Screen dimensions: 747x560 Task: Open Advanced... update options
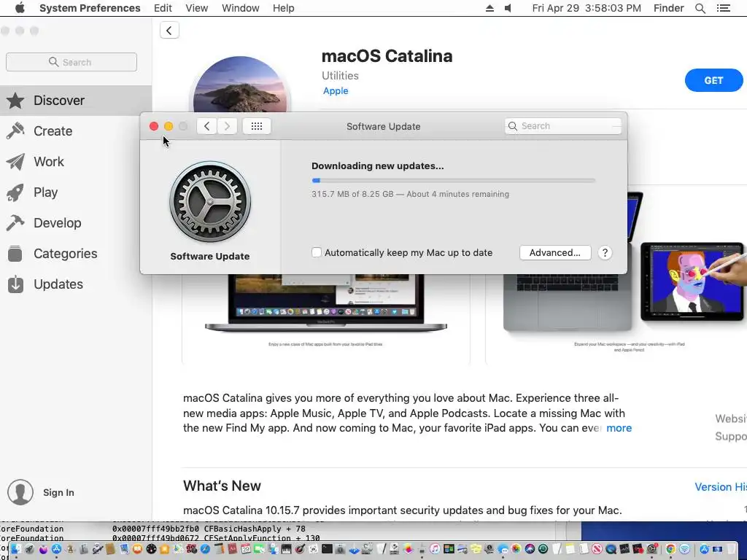(x=555, y=253)
